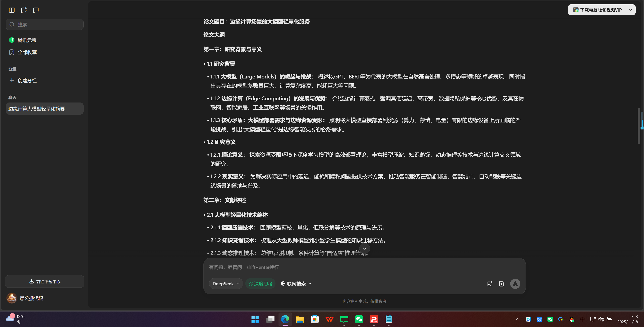644x327 pixels.
Task: Select the search field magnifier
Action: tap(12, 24)
